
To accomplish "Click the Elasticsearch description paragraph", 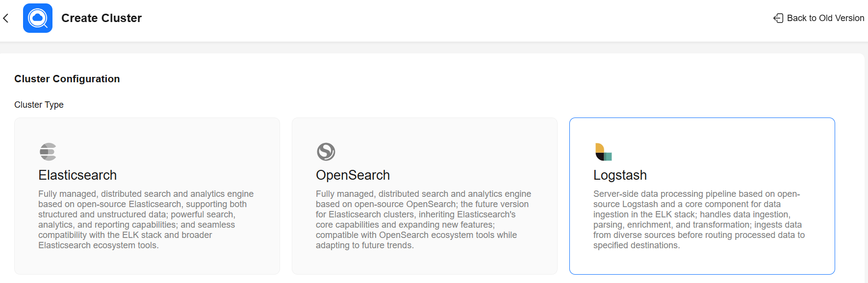I will pyautogui.click(x=146, y=219).
